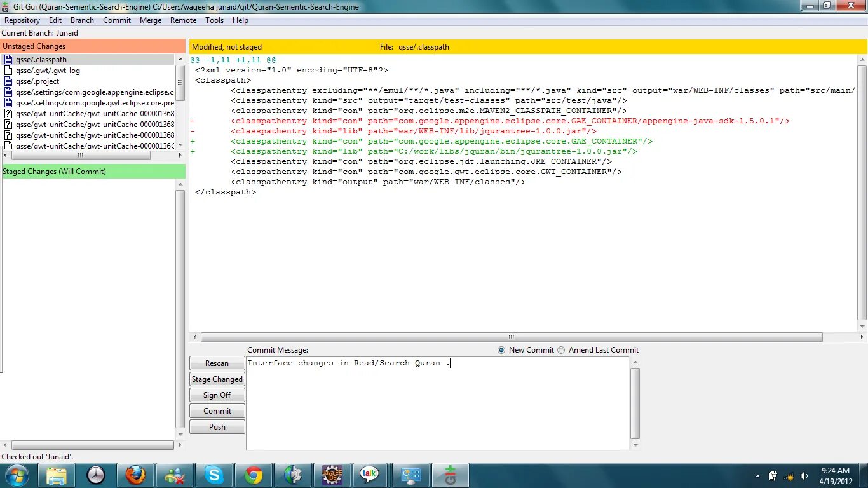Open Windows Live Messenger taskbar icon

pos(175,475)
